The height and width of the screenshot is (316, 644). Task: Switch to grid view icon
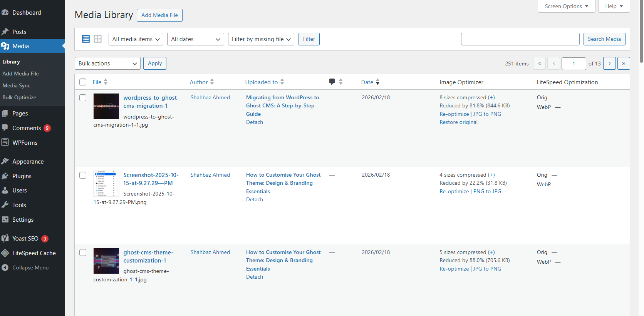coord(98,39)
